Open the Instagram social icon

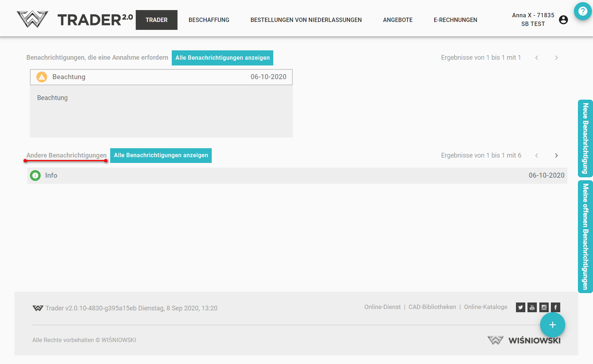(544, 307)
